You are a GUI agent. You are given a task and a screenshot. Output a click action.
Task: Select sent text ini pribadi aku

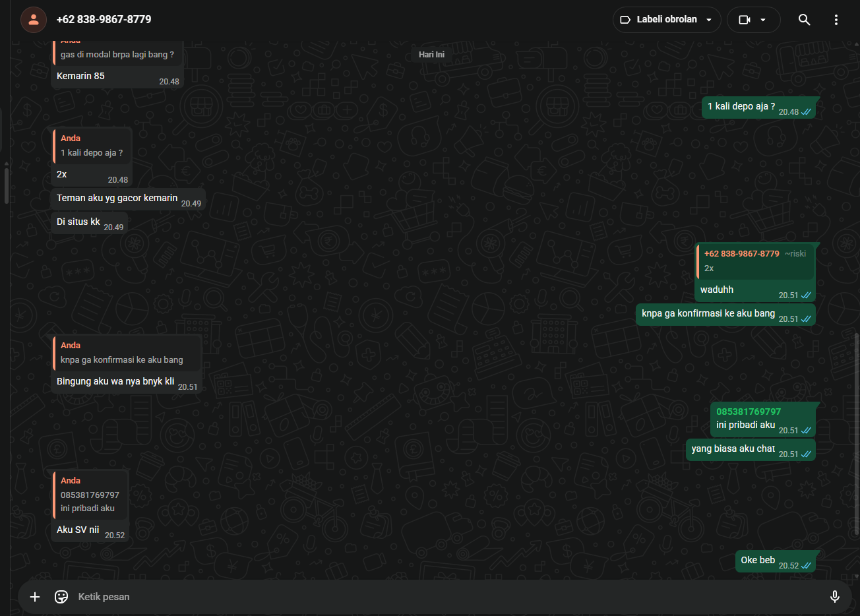coord(746,425)
